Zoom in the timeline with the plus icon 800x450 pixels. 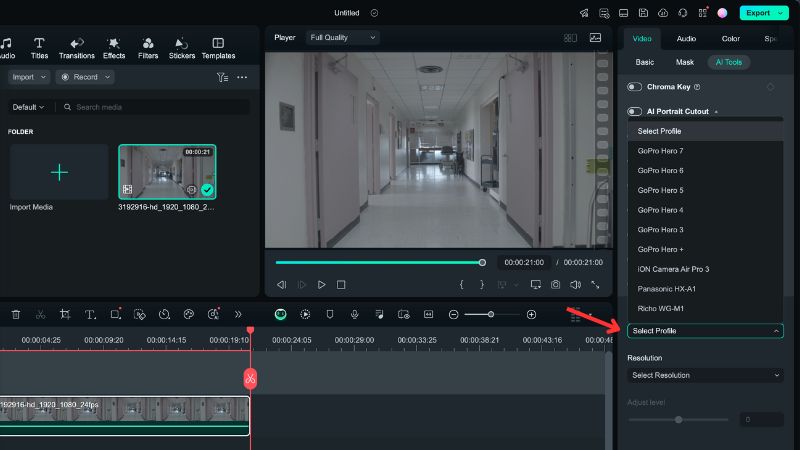(x=531, y=315)
